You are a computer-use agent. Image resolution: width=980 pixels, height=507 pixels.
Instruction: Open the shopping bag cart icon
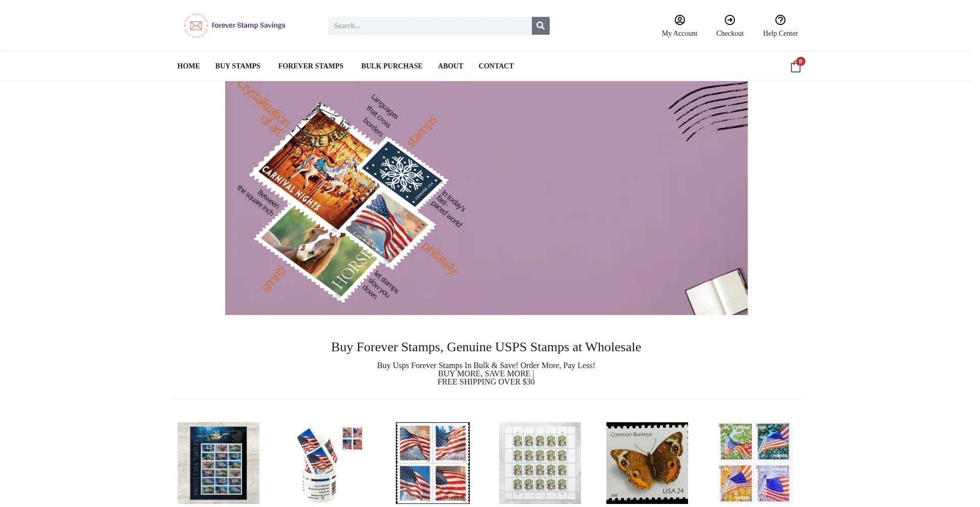click(x=795, y=67)
